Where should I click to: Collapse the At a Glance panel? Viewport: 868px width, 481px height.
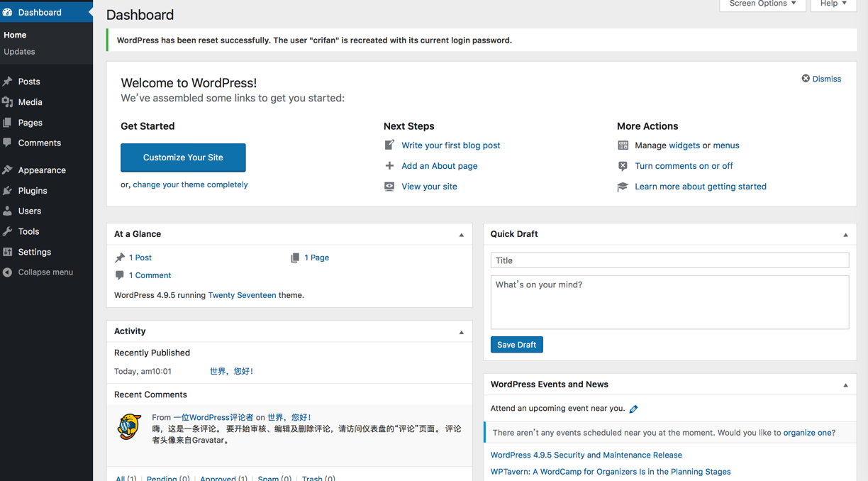click(461, 235)
